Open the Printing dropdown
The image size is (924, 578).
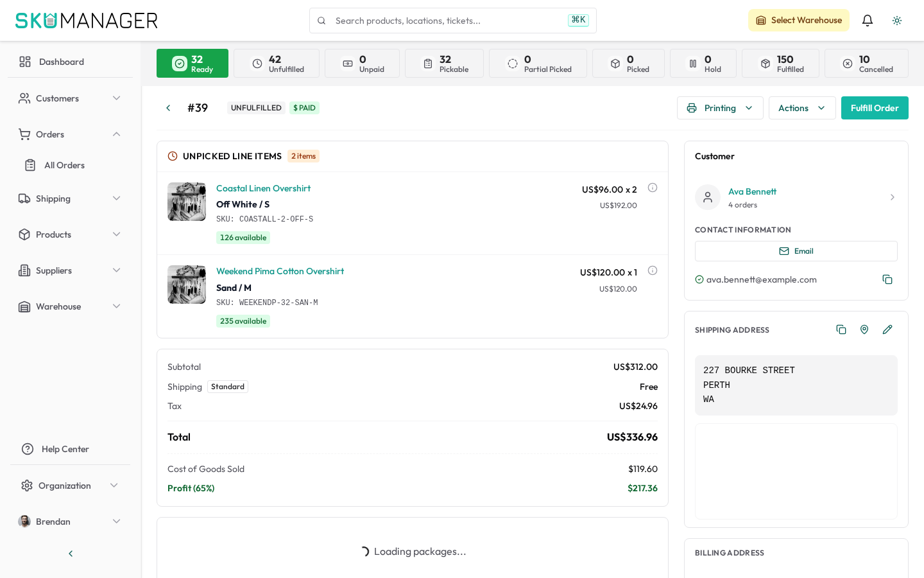tap(720, 108)
